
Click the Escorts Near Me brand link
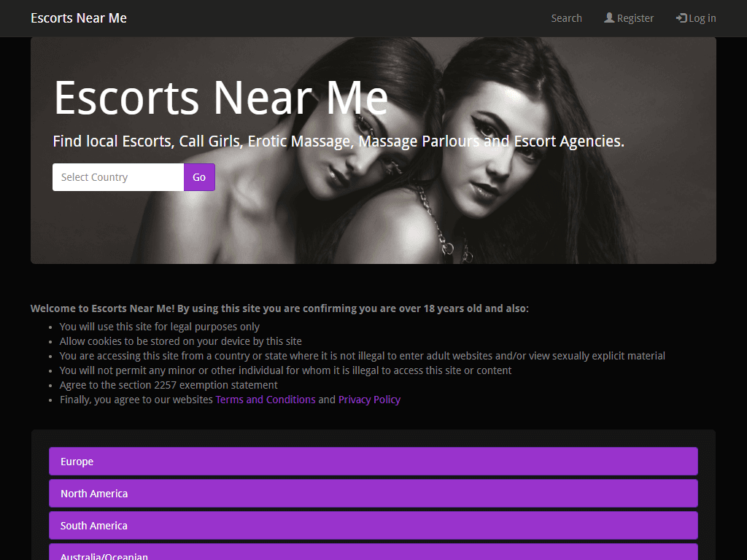click(x=78, y=17)
